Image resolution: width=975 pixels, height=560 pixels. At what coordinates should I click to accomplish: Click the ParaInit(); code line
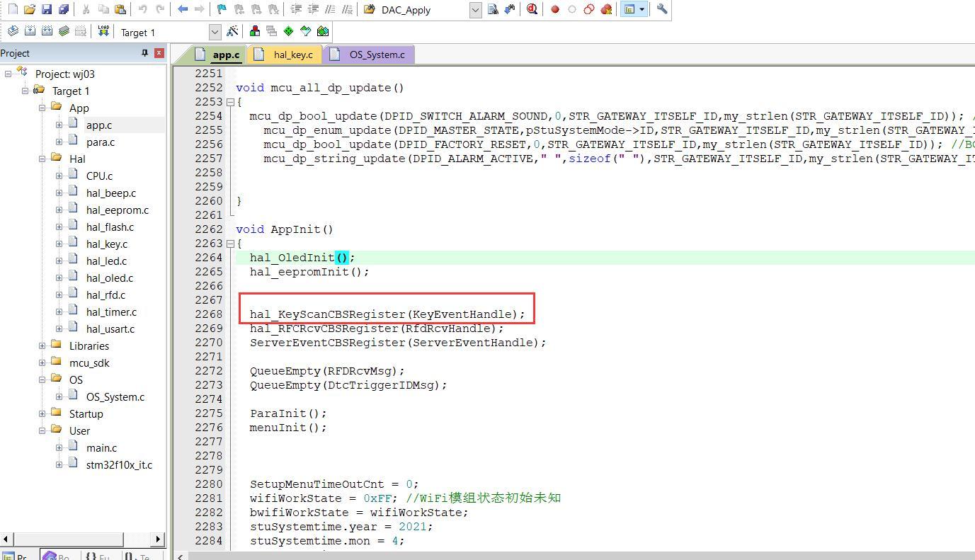click(x=288, y=413)
